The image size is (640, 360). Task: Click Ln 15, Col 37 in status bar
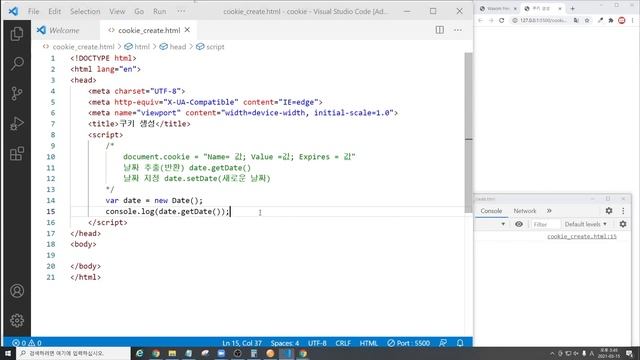click(x=242, y=343)
